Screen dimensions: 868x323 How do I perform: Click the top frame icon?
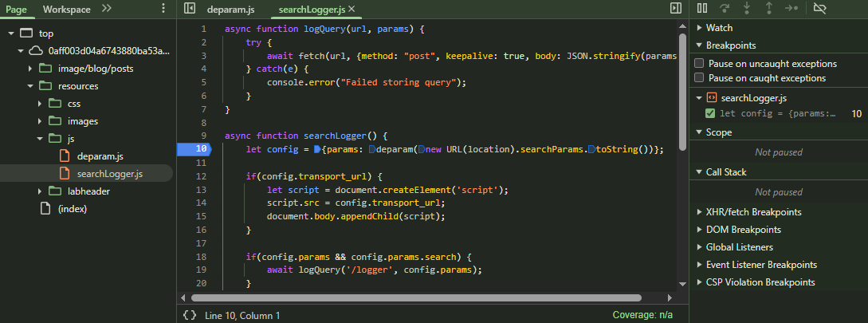pos(26,33)
